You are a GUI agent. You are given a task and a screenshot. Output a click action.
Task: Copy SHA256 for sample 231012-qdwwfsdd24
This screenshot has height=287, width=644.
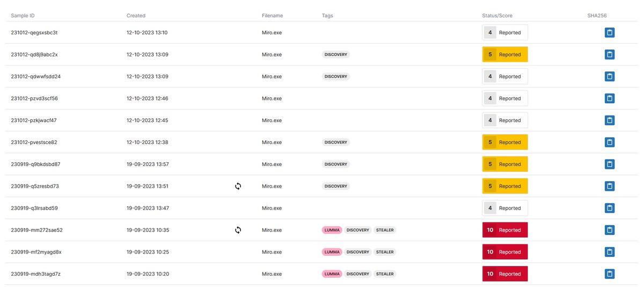coord(609,76)
